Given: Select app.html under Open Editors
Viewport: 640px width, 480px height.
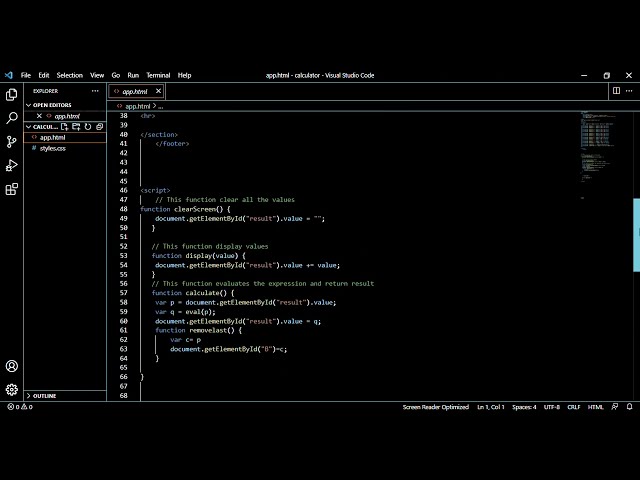Looking at the screenshot, I should click(x=67, y=116).
